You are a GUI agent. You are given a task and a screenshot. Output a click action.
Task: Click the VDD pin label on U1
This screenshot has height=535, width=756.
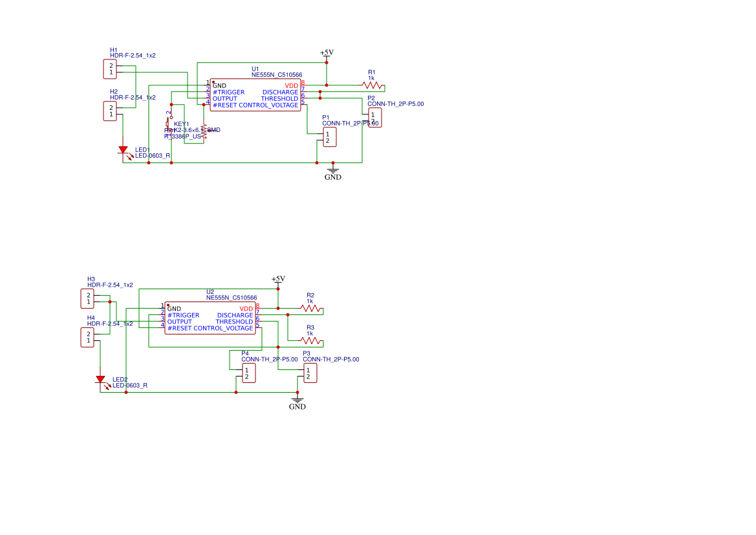click(292, 86)
